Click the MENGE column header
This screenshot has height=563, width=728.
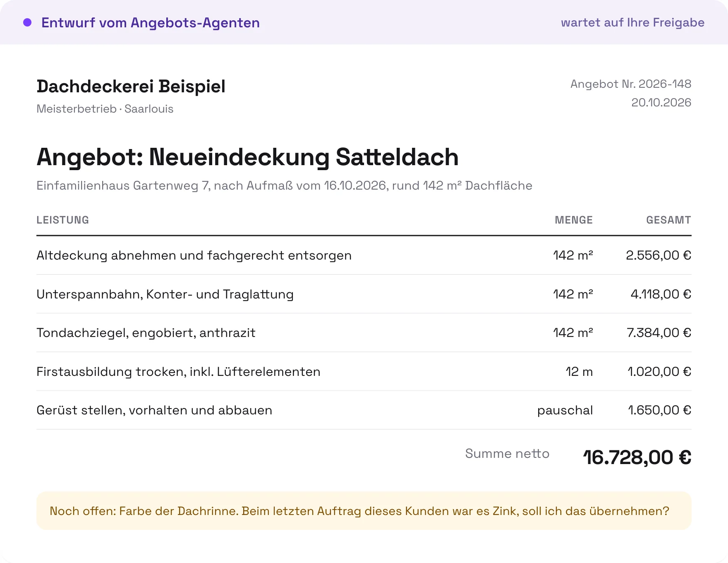pyautogui.click(x=574, y=220)
